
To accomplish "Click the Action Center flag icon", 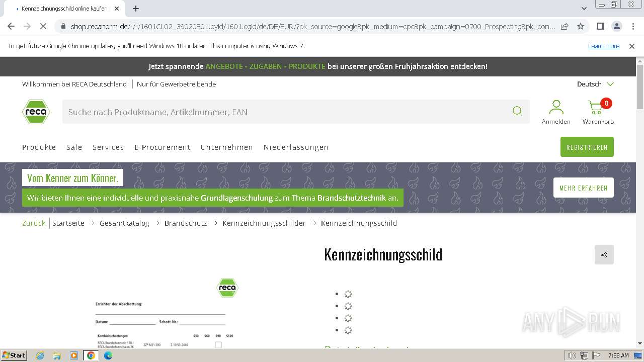I will tap(597, 355).
